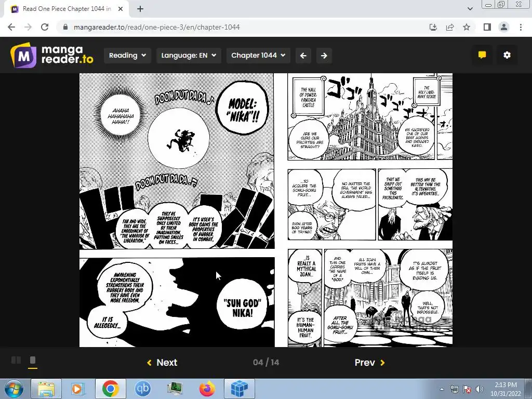Open qBittorrent from the taskbar
The width and height of the screenshot is (532, 399).
pyautogui.click(x=142, y=389)
